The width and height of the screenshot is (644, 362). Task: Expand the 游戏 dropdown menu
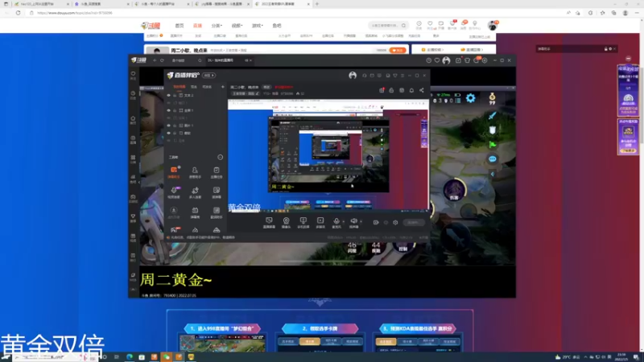(257, 26)
